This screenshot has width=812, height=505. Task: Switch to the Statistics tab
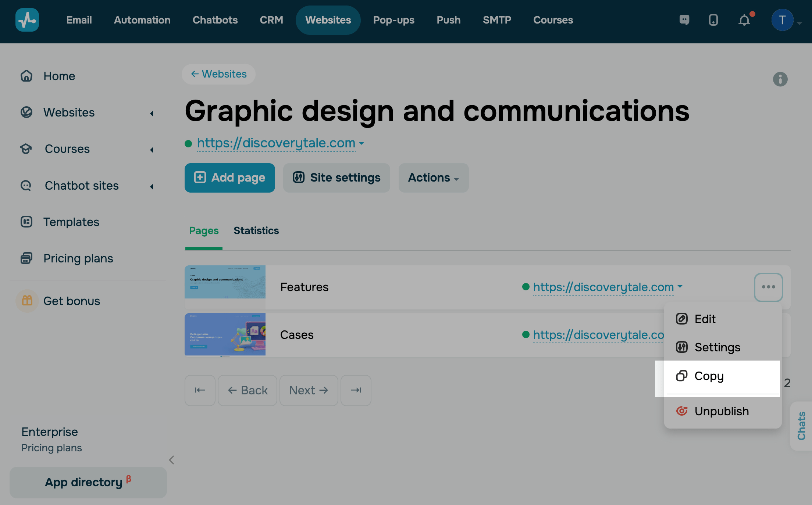[x=256, y=230]
